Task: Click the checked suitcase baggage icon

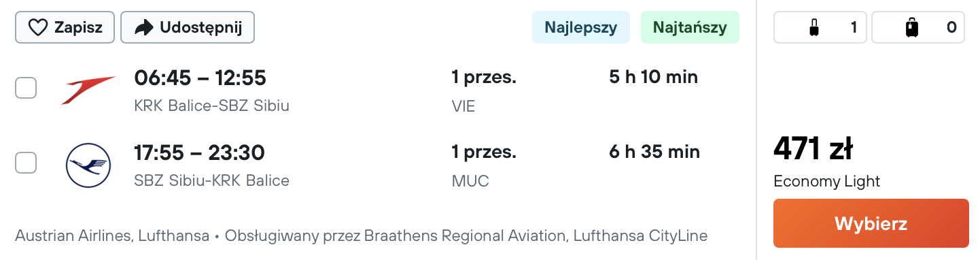Action: click(912, 28)
